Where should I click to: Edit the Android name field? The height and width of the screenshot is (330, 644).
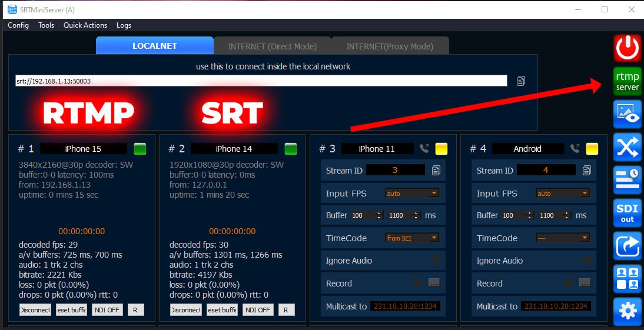tap(528, 149)
